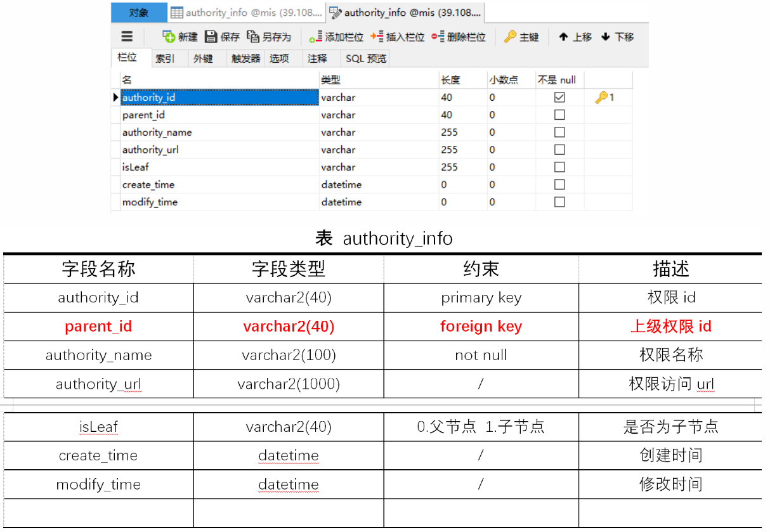Screen dimensions: 770x532
Task: Toggle not-null checkbox for modify_time row
Action: click(559, 202)
